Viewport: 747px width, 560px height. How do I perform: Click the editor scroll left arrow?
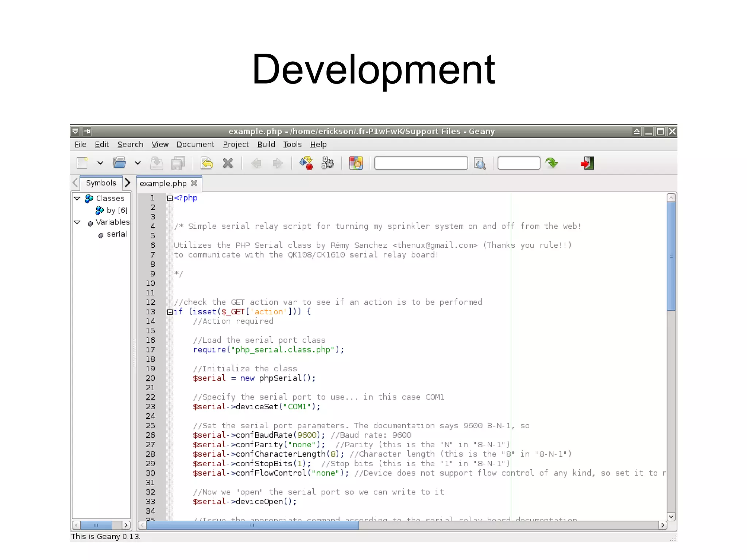[x=142, y=525]
